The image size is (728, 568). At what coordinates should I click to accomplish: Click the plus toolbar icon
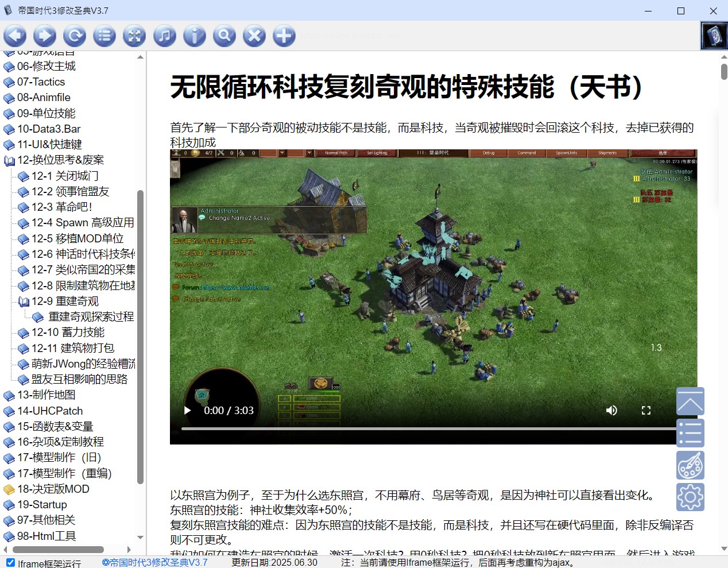pyautogui.click(x=284, y=36)
